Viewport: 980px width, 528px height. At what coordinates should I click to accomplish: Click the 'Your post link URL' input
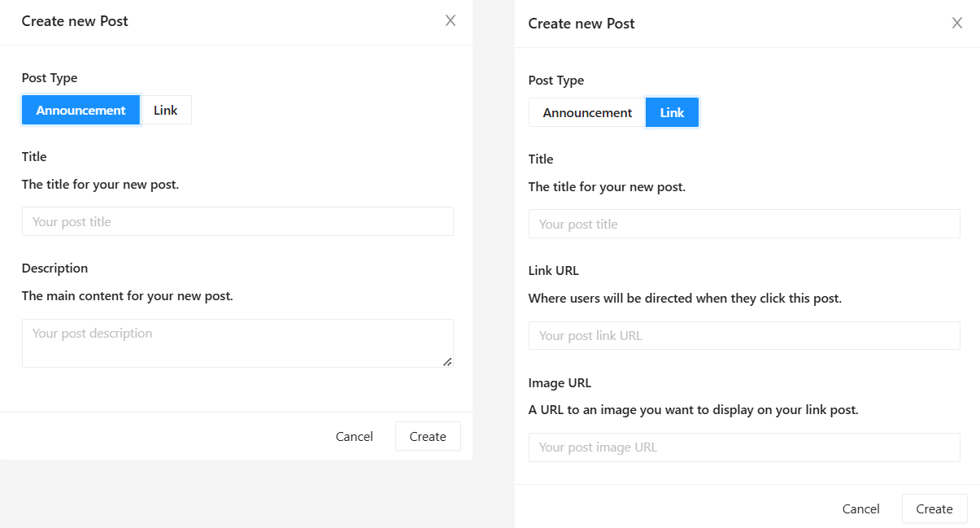(744, 335)
